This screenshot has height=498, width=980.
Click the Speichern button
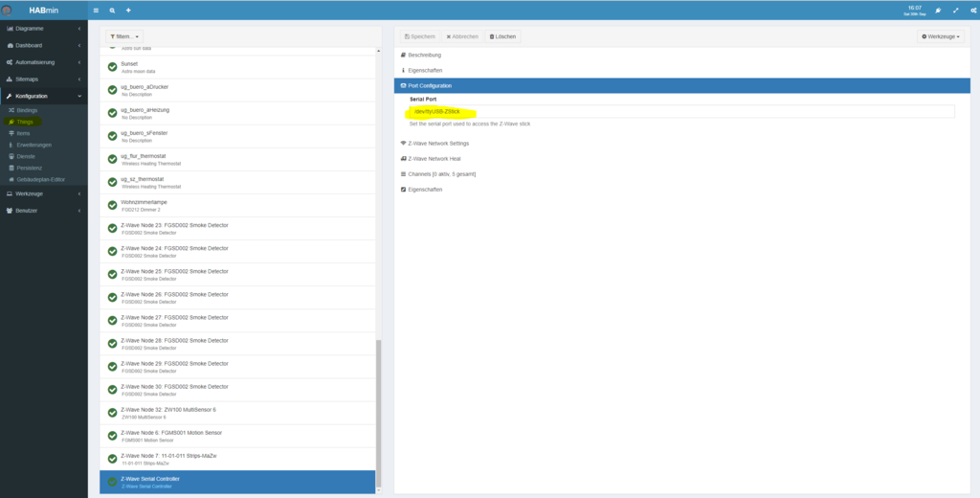(x=419, y=36)
